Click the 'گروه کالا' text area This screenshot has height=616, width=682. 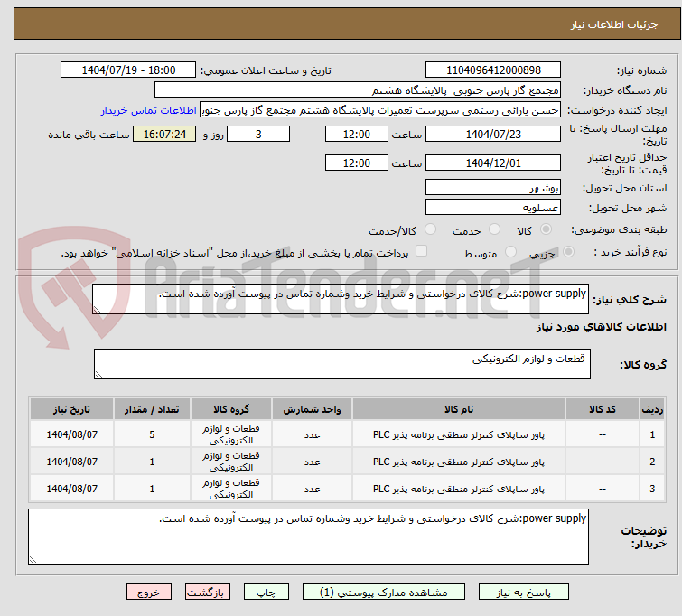(341, 365)
